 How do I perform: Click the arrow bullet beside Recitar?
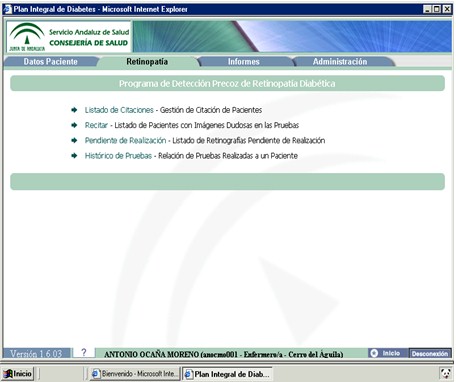(x=74, y=125)
